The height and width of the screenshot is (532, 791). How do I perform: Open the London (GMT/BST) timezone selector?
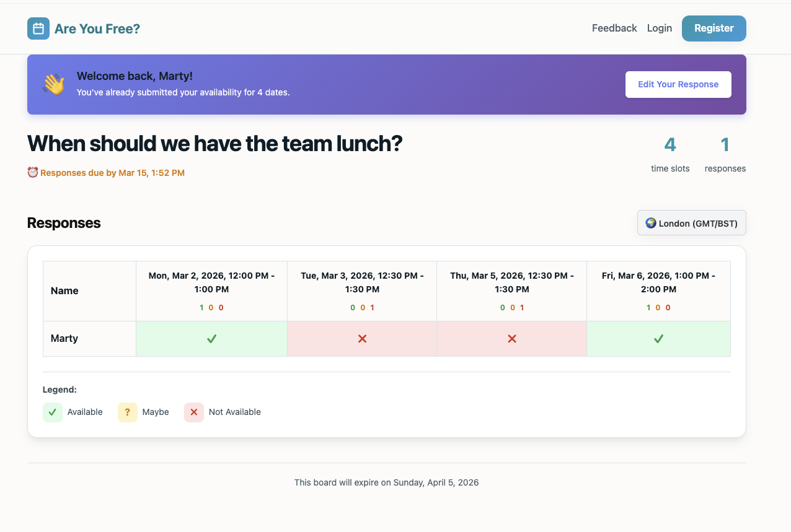pos(691,223)
